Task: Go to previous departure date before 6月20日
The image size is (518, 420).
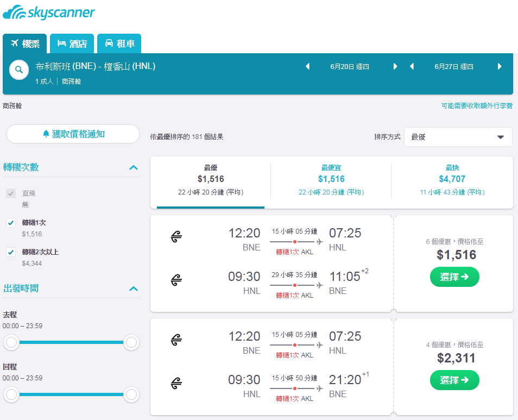Action: [x=307, y=66]
